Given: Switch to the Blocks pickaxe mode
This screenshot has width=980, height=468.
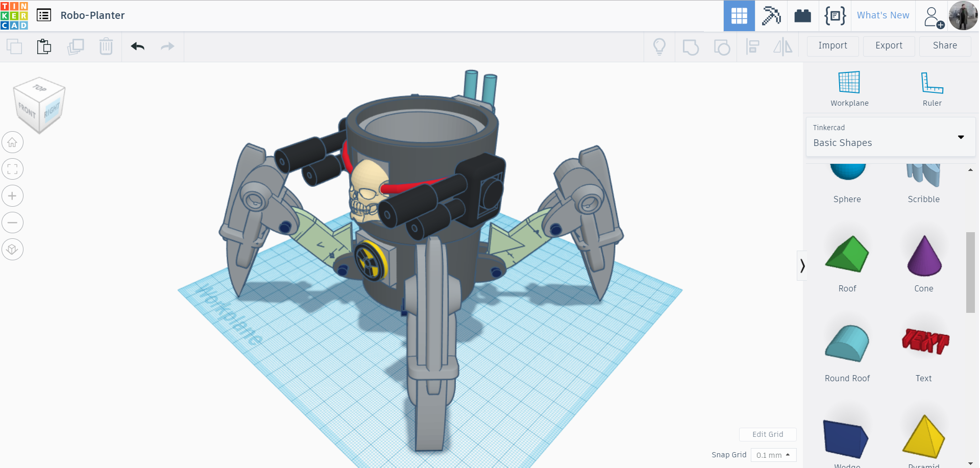Looking at the screenshot, I should [x=771, y=16].
